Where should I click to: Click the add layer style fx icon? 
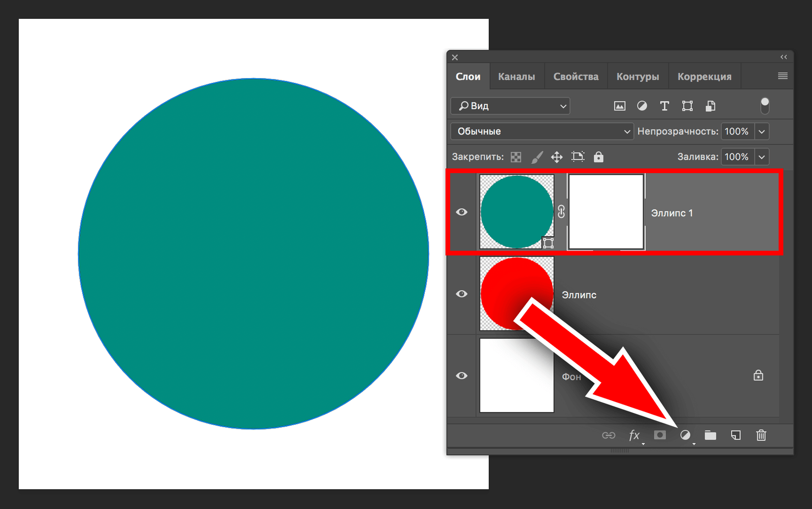pos(634,435)
